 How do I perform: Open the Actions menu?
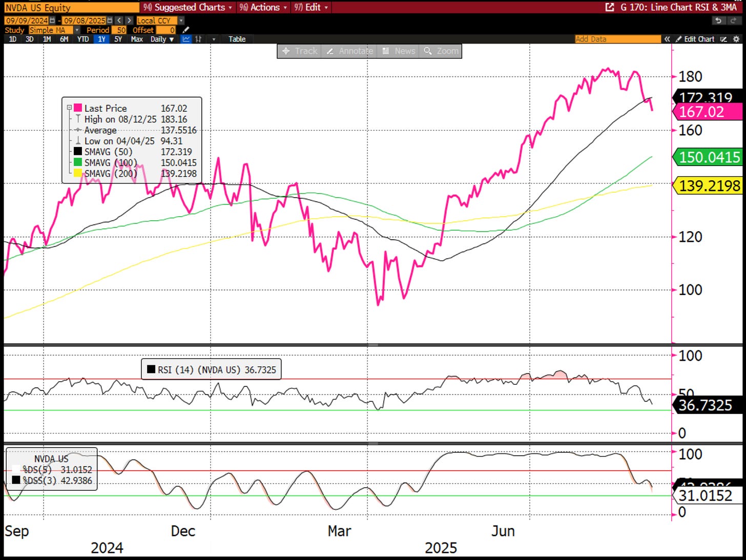pyautogui.click(x=263, y=7)
